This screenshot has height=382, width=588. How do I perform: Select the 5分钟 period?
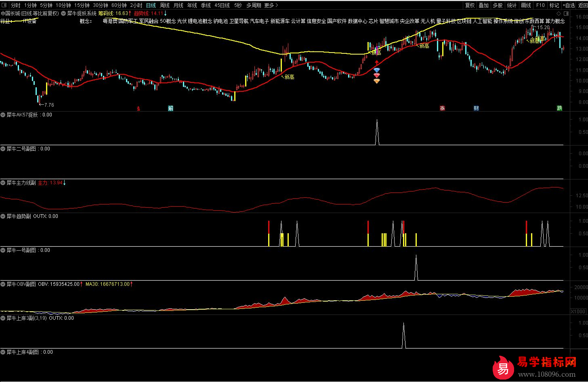click(x=46, y=5)
